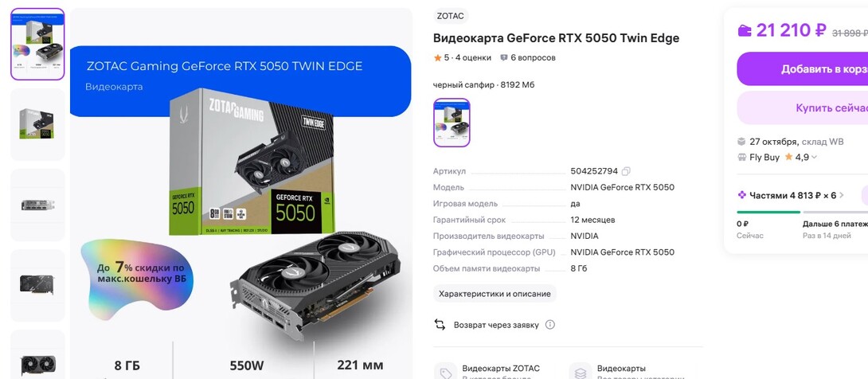Copy the article number 504252794 icon
868x379 pixels.
[x=626, y=171]
